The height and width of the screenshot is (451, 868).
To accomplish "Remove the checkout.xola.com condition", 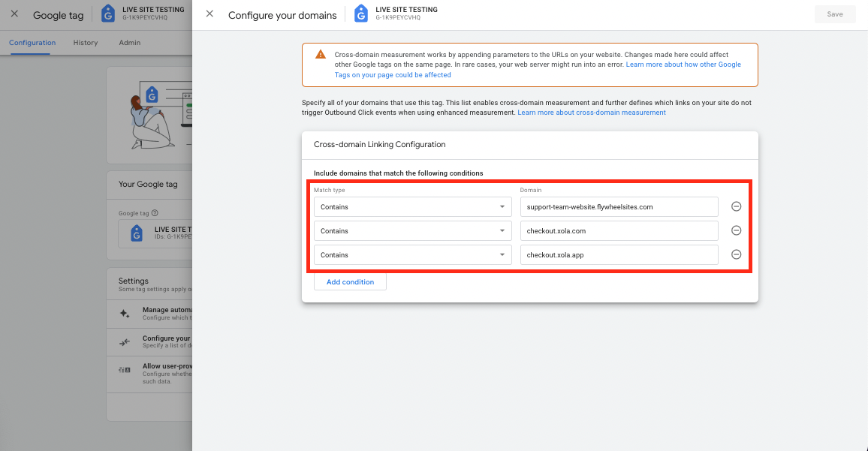I will (x=737, y=230).
